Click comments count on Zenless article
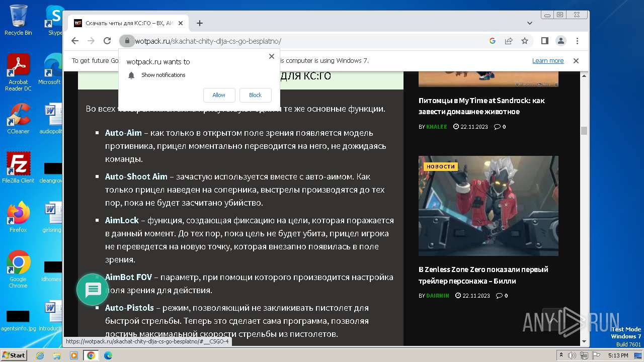Viewport: 644px width, 362px height. tap(502, 296)
